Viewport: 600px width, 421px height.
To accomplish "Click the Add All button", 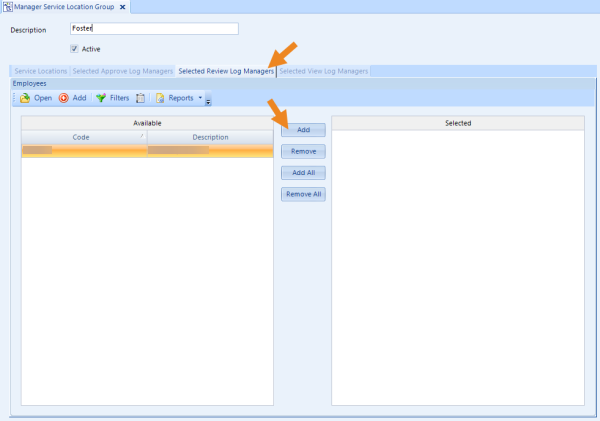I will point(303,173).
